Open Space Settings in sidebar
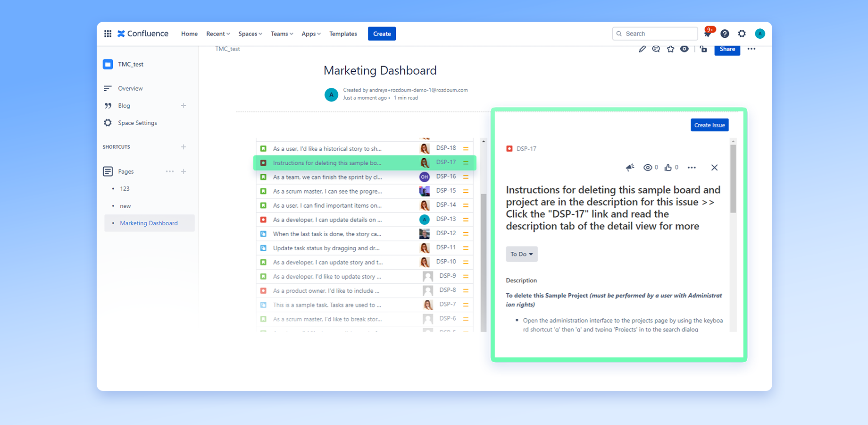This screenshot has height=425, width=868. tap(137, 123)
